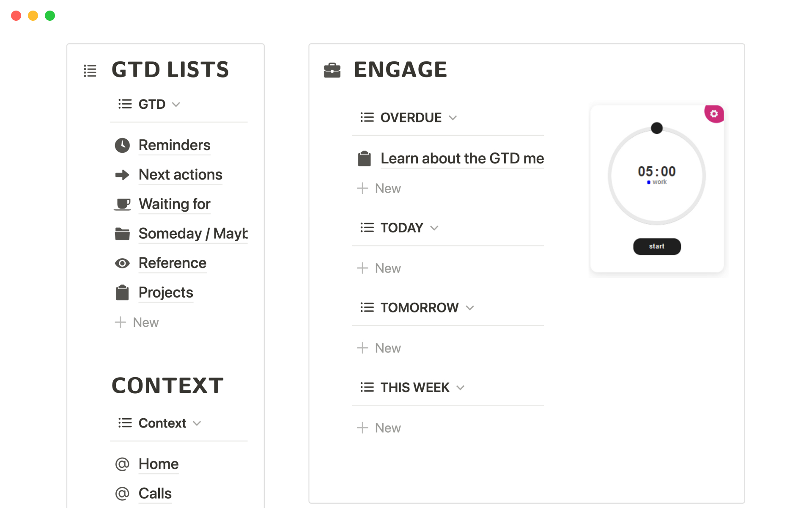Switch to the TOMORROW list view
The width and height of the screenshot is (812, 508).
tap(419, 308)
